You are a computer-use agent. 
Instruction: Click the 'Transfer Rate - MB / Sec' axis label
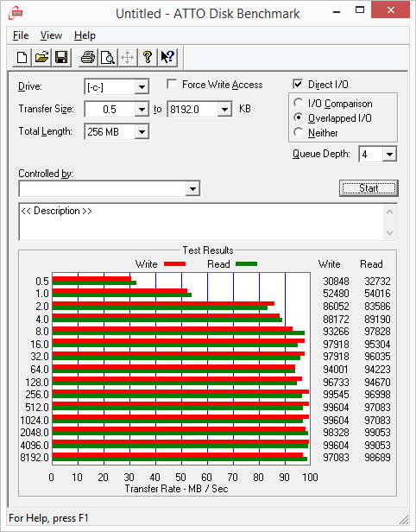click(x=176, y=489)
